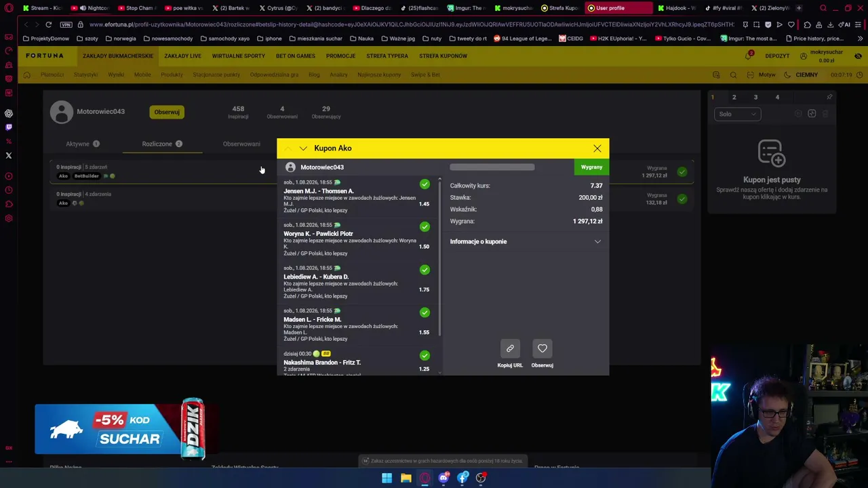Open STREFA TYPERA menu
The height and width of the screenshot is (488, 868).
point(387,56)
